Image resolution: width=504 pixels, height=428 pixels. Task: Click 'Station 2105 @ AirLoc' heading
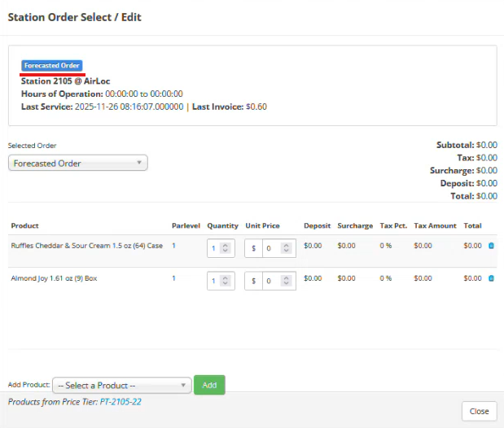click(x=66, y=81)
